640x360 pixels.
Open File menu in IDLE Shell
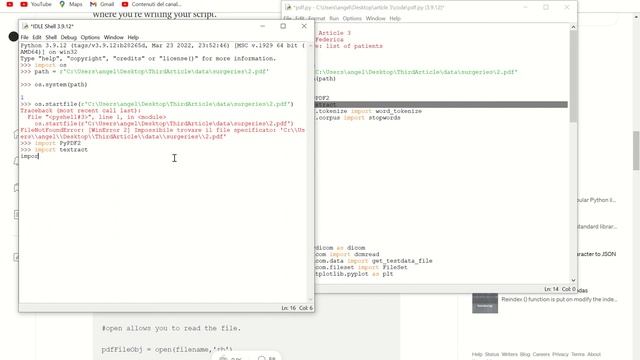coord(24,37)
